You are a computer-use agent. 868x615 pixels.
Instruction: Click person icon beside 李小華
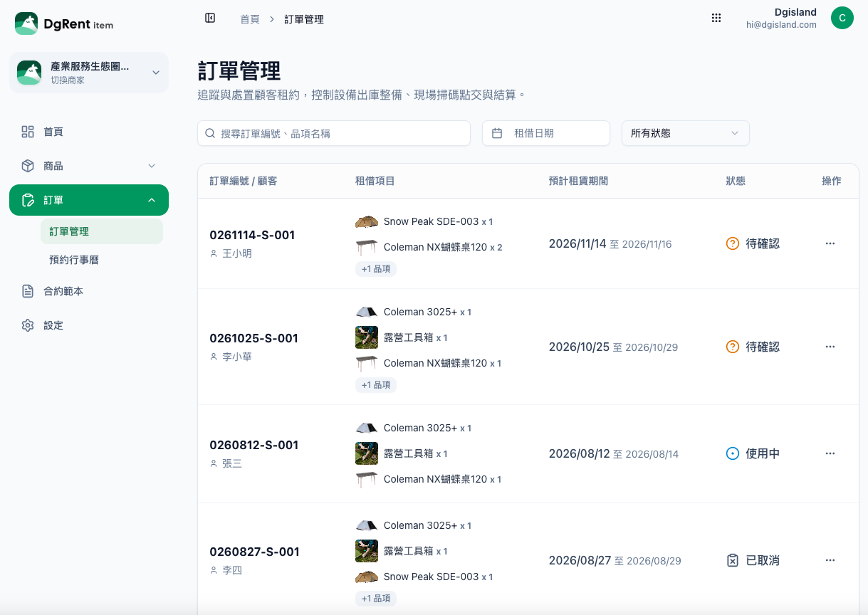click(x=214, y=357)
